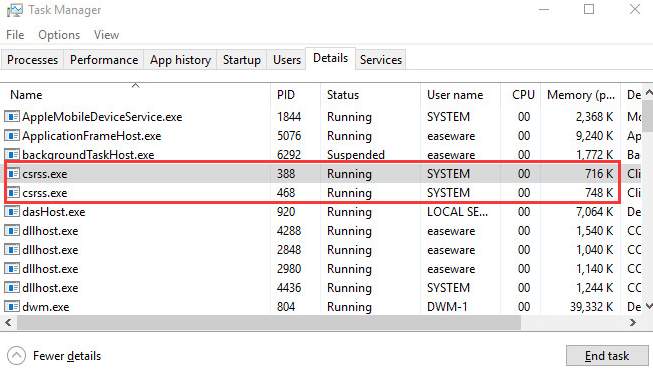This screenshot has height=377, width=653.
Task: Switch to the Processes tab
Action: click(x=32, y=60)
